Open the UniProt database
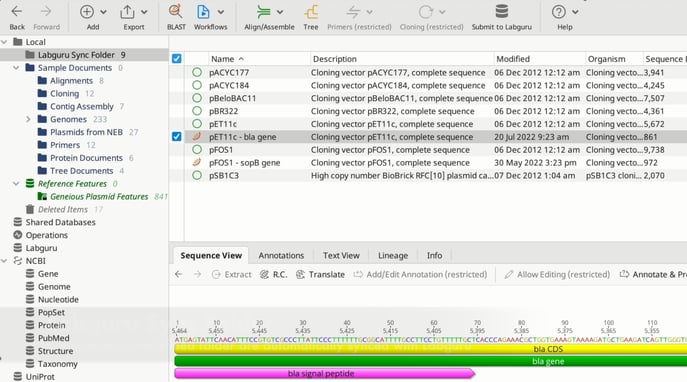 [40, 377]
